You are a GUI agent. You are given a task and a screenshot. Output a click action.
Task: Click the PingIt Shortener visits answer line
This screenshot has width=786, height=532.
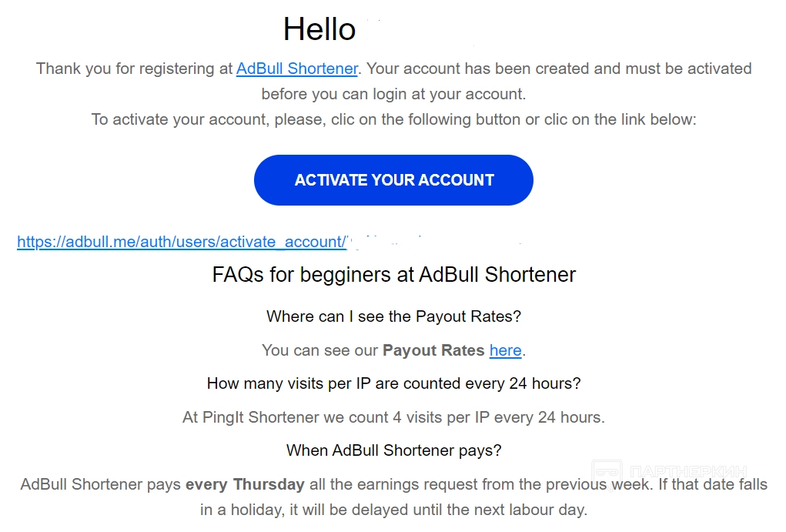(393, 417)
